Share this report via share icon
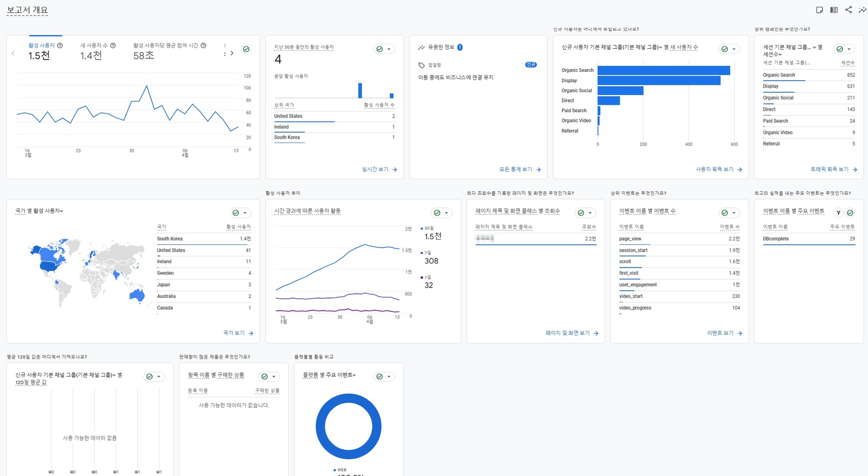The height and width of the screenshot is (476, 868). 849,10
